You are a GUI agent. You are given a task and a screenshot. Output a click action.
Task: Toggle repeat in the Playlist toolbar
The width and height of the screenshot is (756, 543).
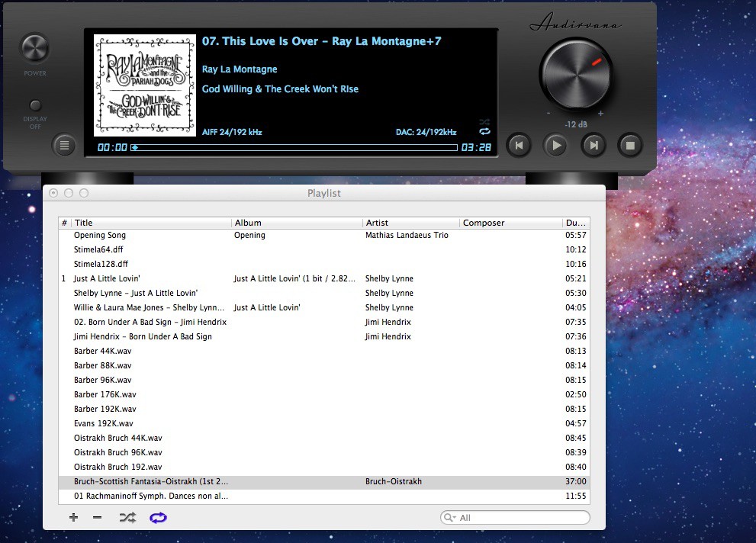pyautogui.click(x=158, y=518)
